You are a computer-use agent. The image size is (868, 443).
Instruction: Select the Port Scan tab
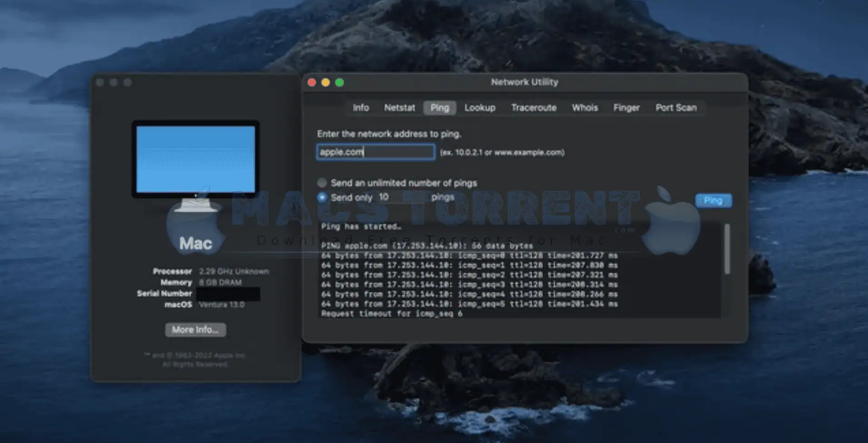[676, 108]
